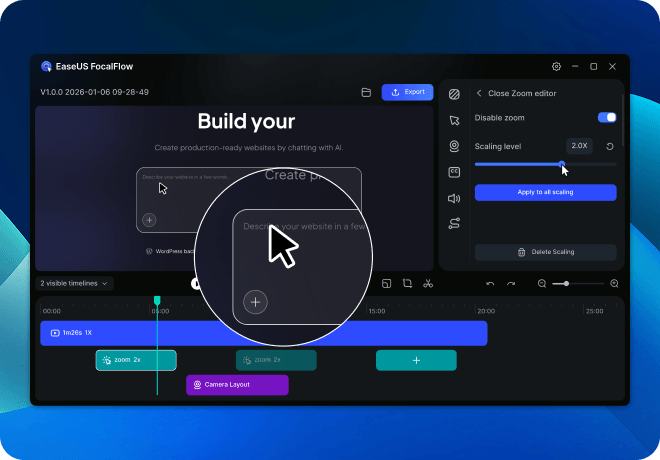
Task: Select the Camera Layout clip on timeline
Action: (x=237, y=384)
